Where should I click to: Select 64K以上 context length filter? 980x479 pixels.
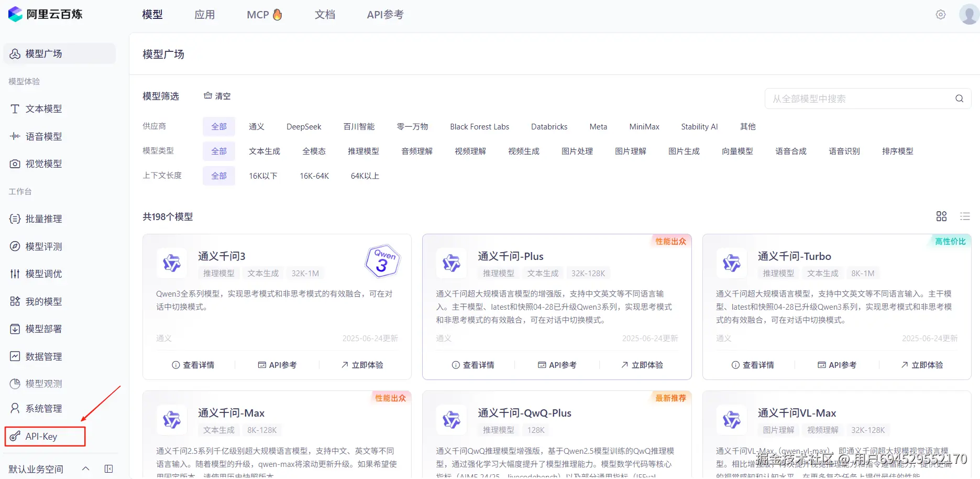pyautogui.click(x=365, y=176)
